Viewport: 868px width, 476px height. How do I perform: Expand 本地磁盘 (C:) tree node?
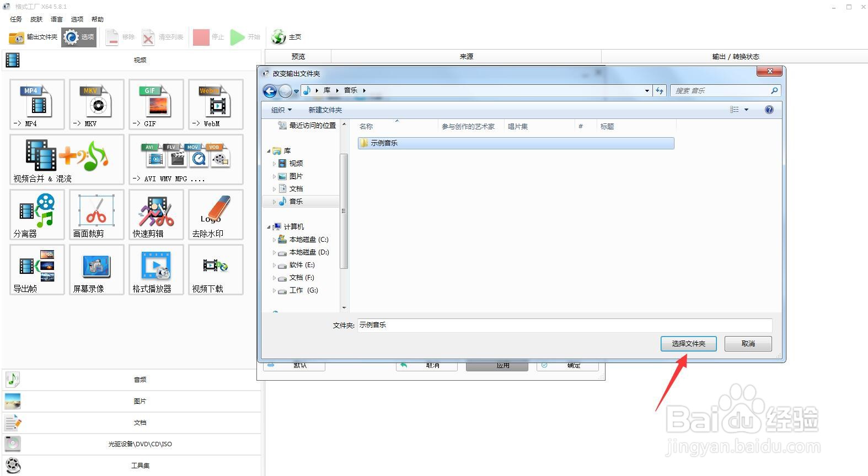(274, 240)
